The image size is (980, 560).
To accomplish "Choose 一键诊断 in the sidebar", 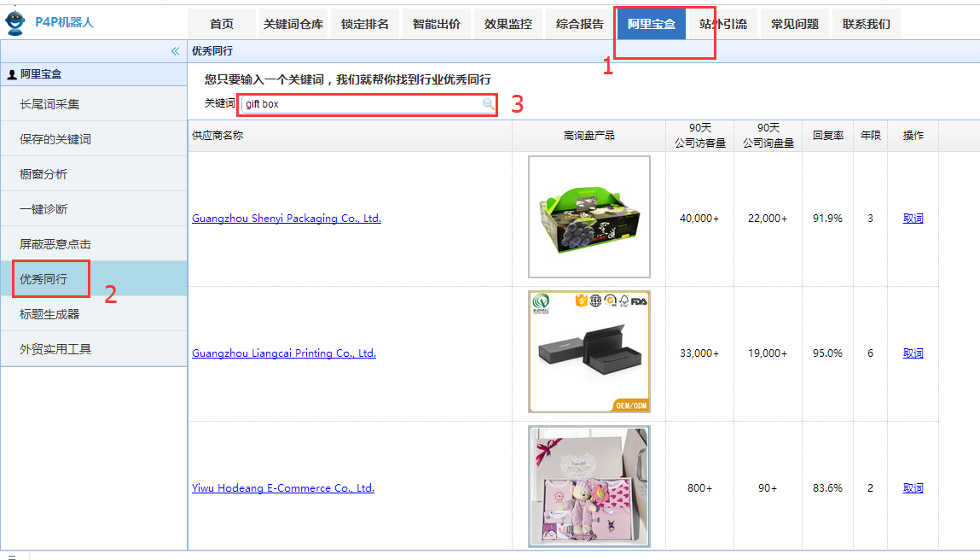I will (x=94, y=209).
